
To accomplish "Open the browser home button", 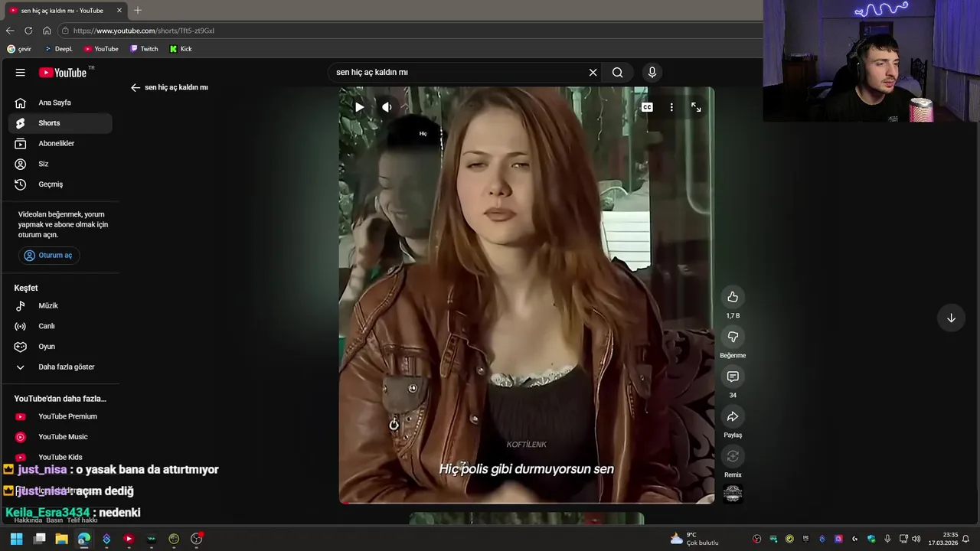I will pyautogui.click(x=47, y=31).
